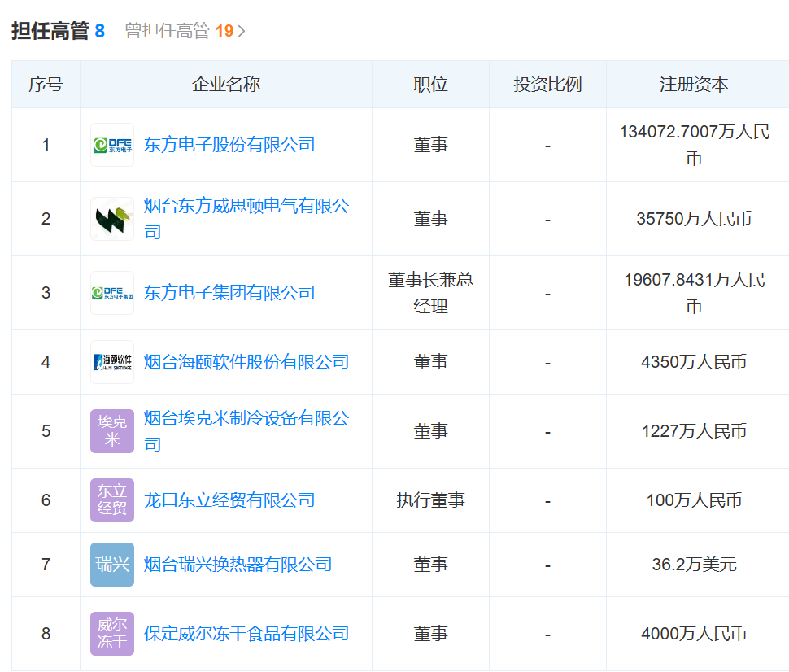Expand the chevron next to 曾担任高管 19
789x672 pixels.
coord(242,31)
